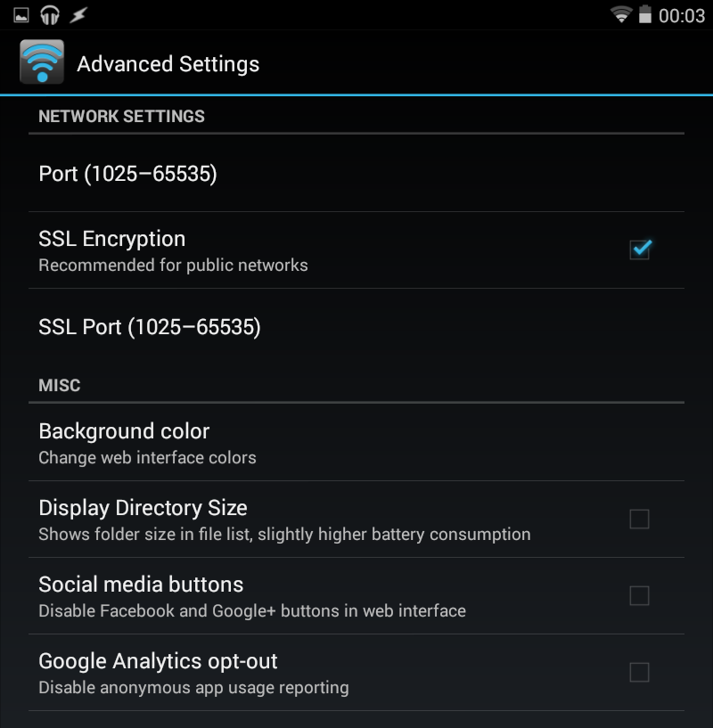This screenshot has height=728, width=713.
Task: Tap the WiFi signal status icon
Action: point(621,15)
